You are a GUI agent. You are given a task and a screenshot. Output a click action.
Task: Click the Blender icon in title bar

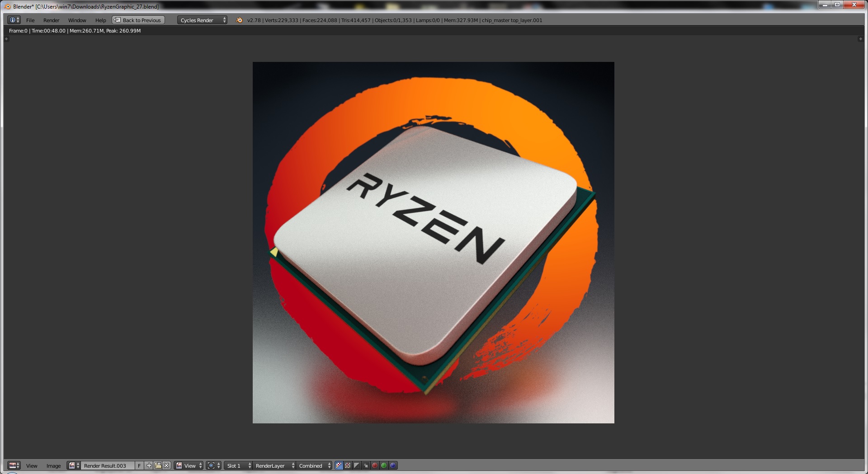click(7, 6)
